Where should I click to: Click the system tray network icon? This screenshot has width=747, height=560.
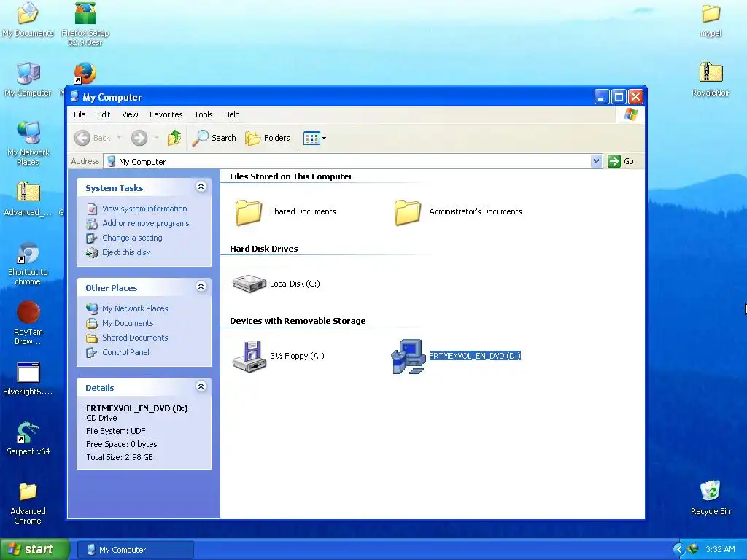[692, 549]
